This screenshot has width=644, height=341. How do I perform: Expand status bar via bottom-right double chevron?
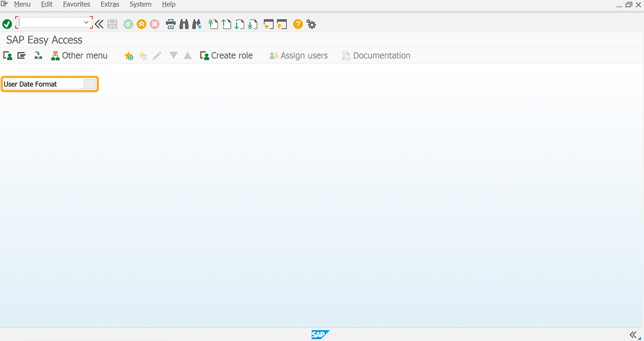click(633, 335)
